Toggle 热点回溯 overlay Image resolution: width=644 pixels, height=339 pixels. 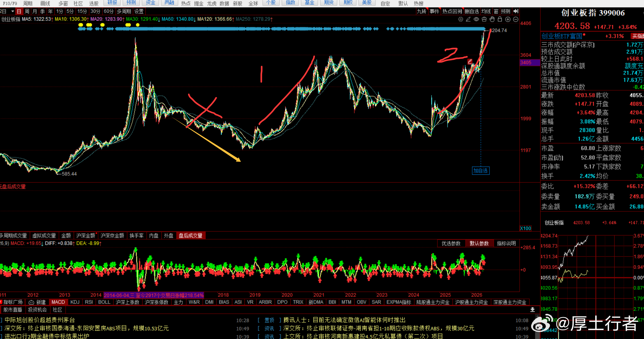452,11
